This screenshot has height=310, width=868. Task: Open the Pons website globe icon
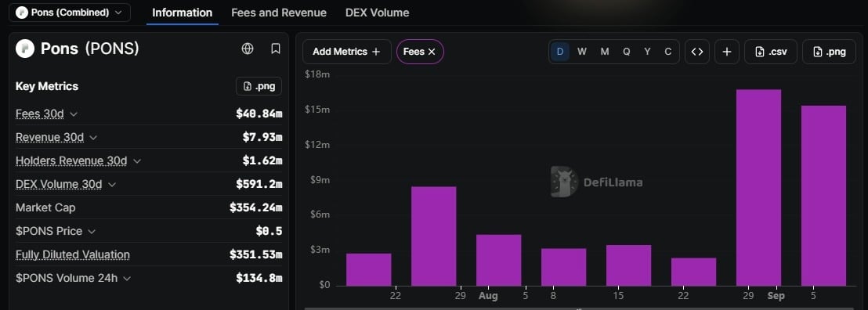point(248,49)
